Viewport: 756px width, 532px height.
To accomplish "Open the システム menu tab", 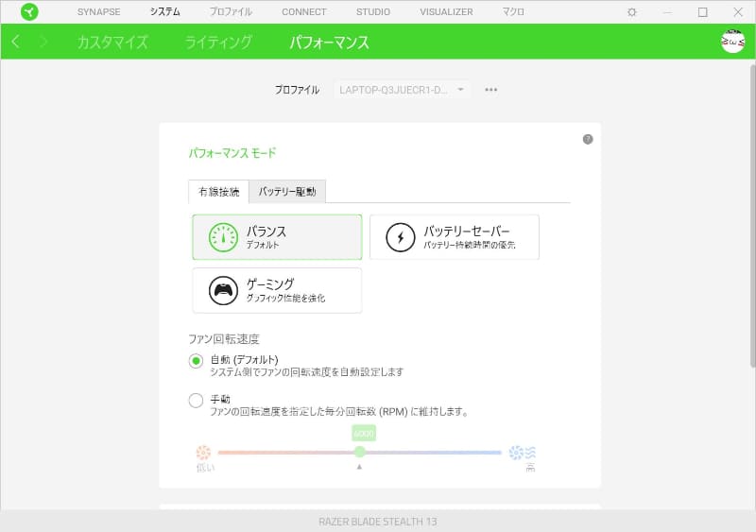I will (164, 12).
